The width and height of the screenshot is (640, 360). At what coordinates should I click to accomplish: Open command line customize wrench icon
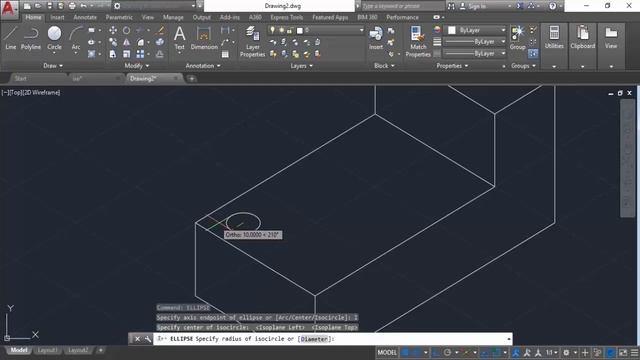[x=148, y=339]
